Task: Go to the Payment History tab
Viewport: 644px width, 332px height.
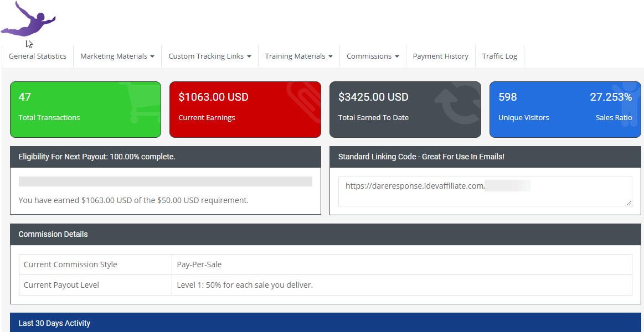Action: tap(440, 56)
